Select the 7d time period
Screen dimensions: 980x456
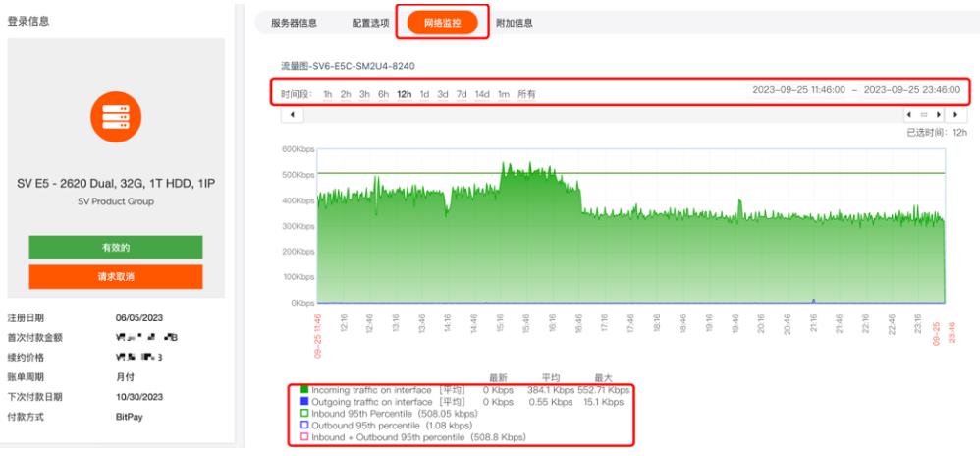click(462, 94)
